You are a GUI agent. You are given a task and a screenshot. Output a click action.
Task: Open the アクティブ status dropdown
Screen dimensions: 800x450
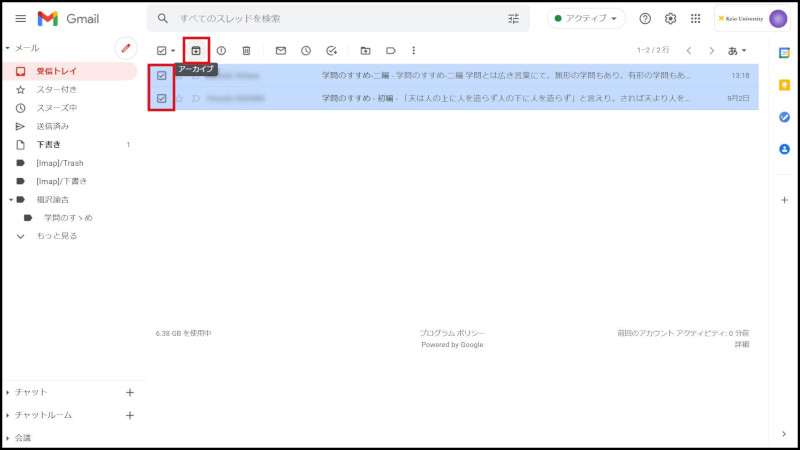tap(586, 18)
